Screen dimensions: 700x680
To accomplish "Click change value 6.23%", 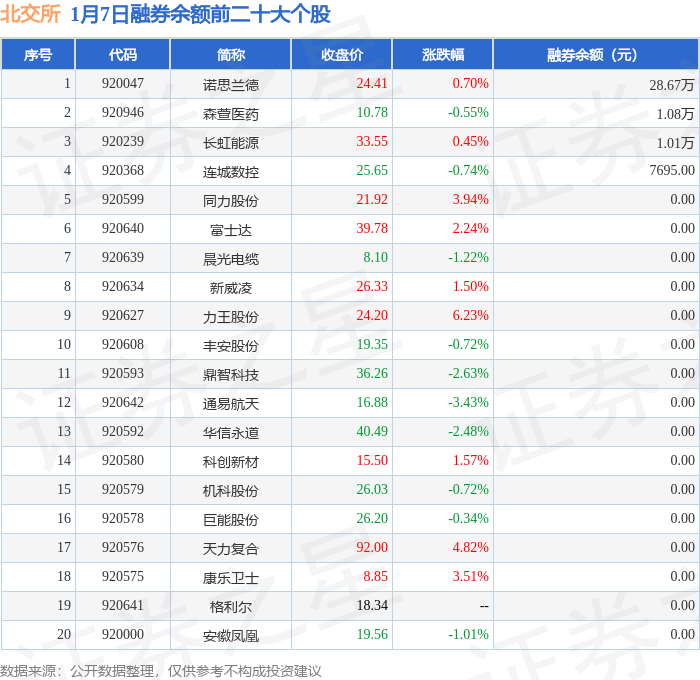I will [x=471, y=316].
